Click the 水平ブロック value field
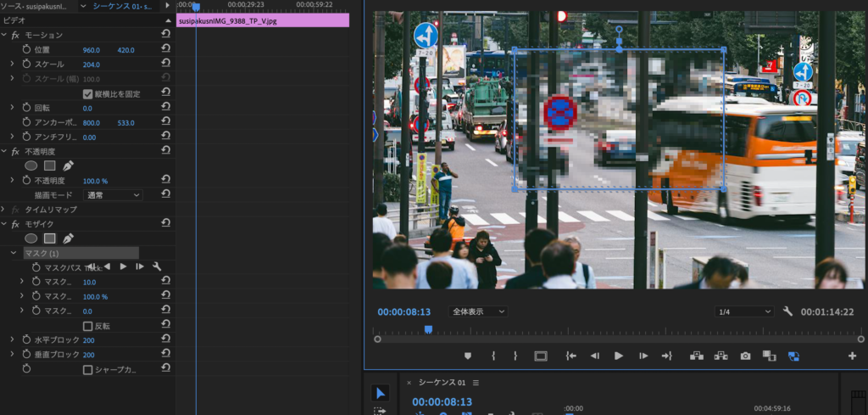The height and width of the screenshot is (415, 868). (x=88, y=340)
